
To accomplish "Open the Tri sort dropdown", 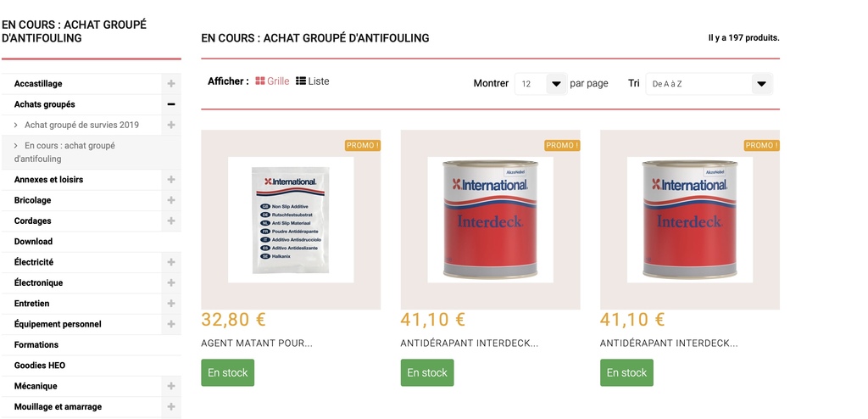I will [709, 84].
